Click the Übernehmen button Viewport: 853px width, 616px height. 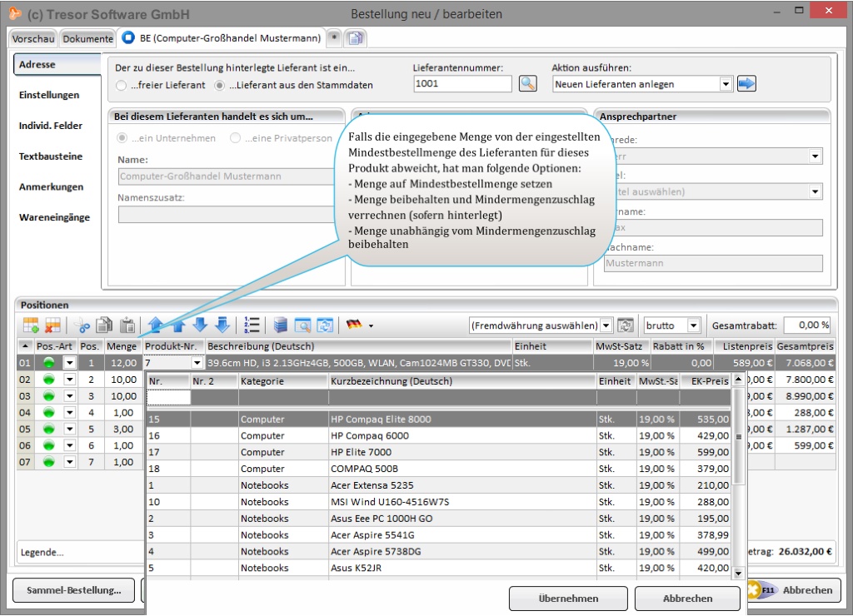pos(568,599)
